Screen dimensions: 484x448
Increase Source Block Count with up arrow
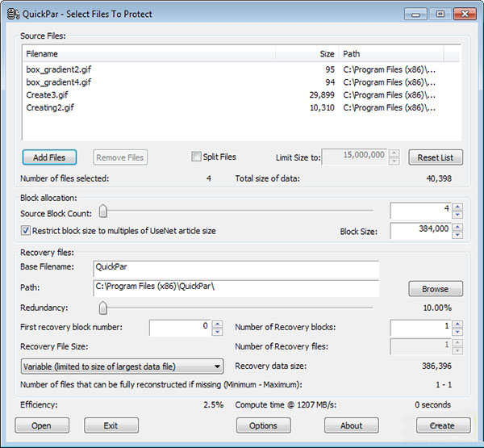457,207
